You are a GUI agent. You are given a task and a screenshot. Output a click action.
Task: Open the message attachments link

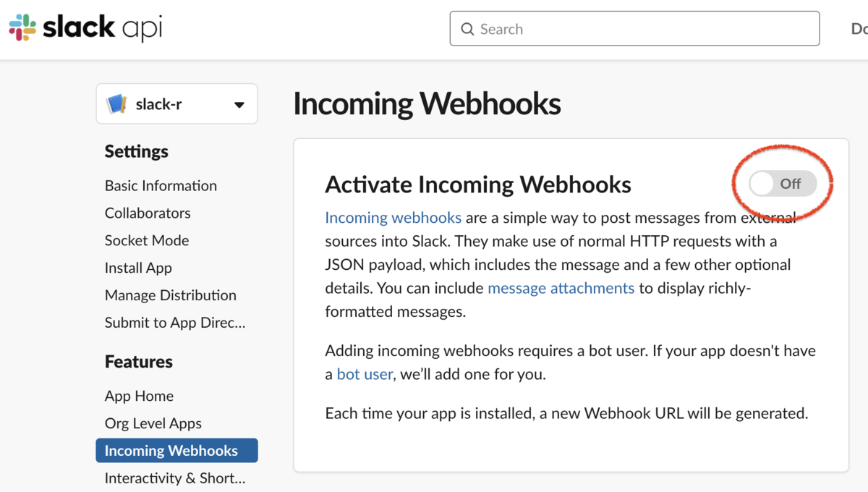(x=561, y=288)
